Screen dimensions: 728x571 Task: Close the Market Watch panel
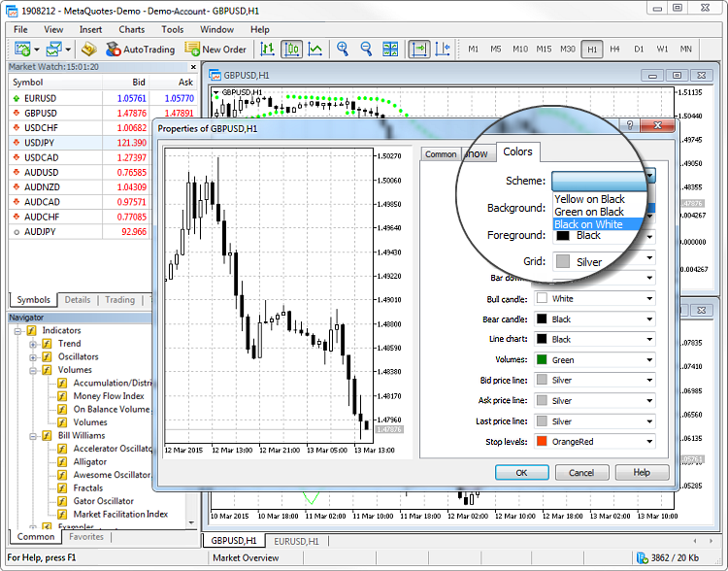click(193, 67)
